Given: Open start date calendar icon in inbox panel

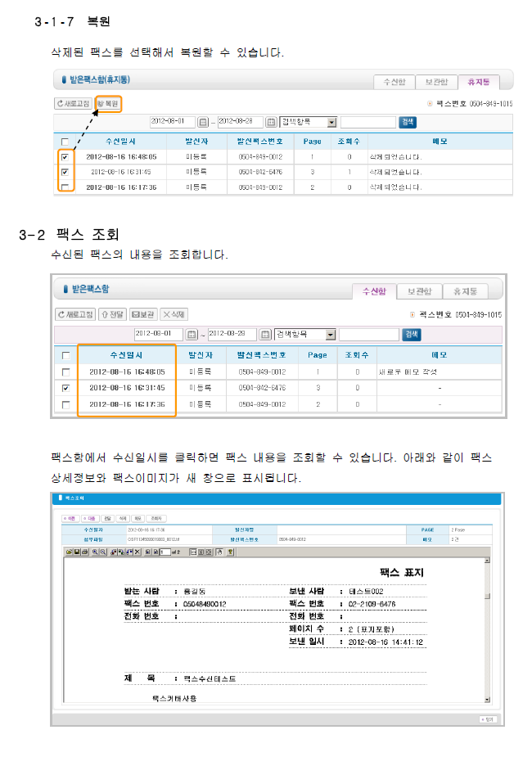Looking at the screenshot, I should 192,335.
